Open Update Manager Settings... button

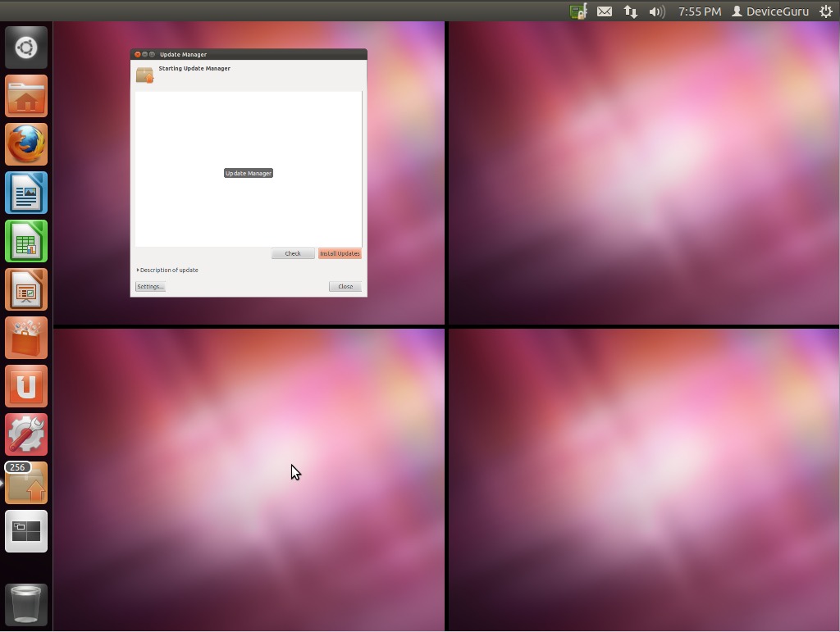pos(150,286)
